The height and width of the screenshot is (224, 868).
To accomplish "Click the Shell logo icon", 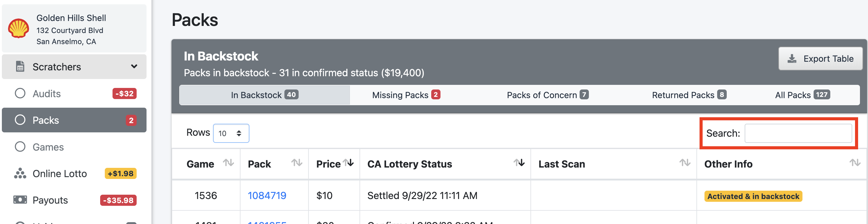I will coord(19,29).
